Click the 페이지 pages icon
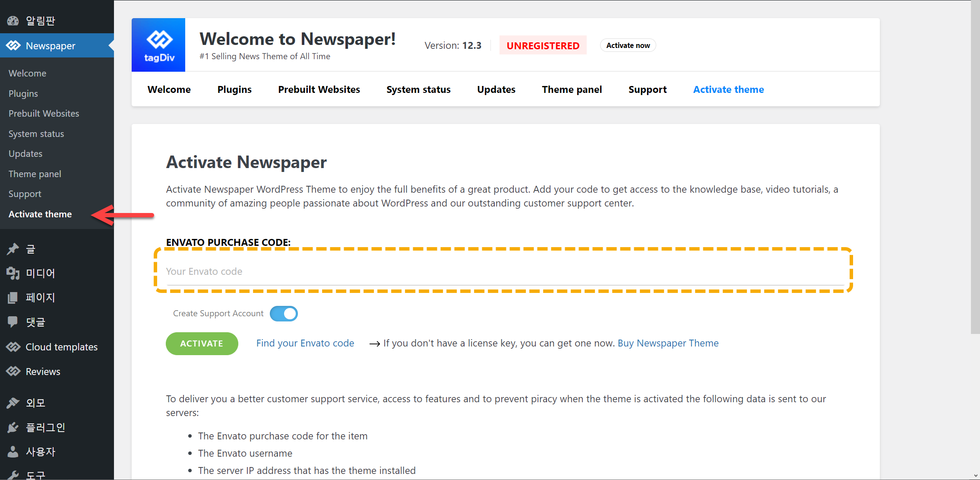The height and width of the screenshot is (480, 980). pos(13,297)
